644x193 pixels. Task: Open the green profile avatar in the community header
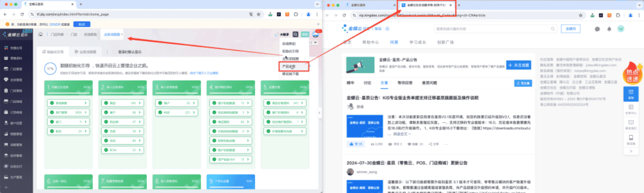click(x=620, y=29)
